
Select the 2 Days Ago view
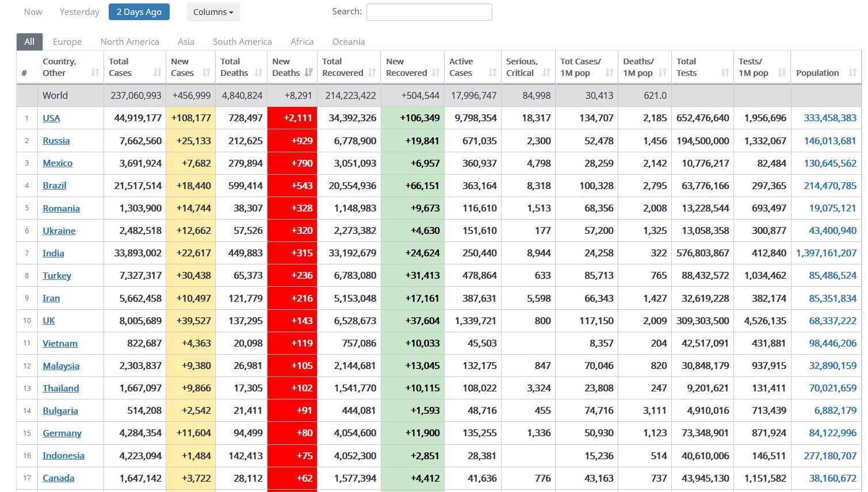tap(139, 12)
